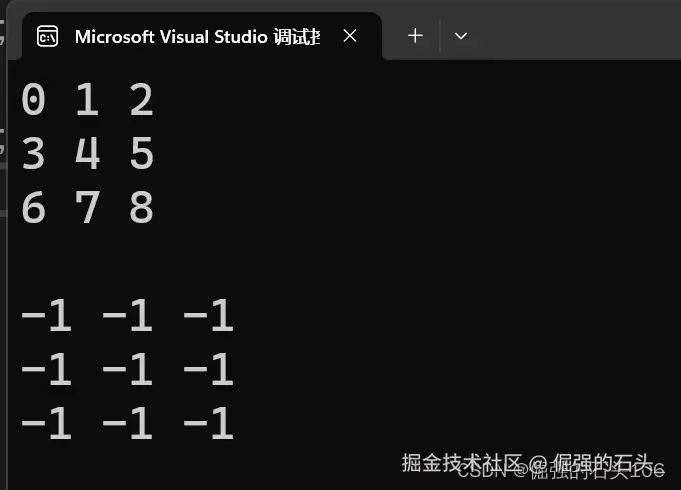The width and height of the screenshot is (681, 490).
Task: Click the CSDN watermark text
Action: tap(480, 472)
